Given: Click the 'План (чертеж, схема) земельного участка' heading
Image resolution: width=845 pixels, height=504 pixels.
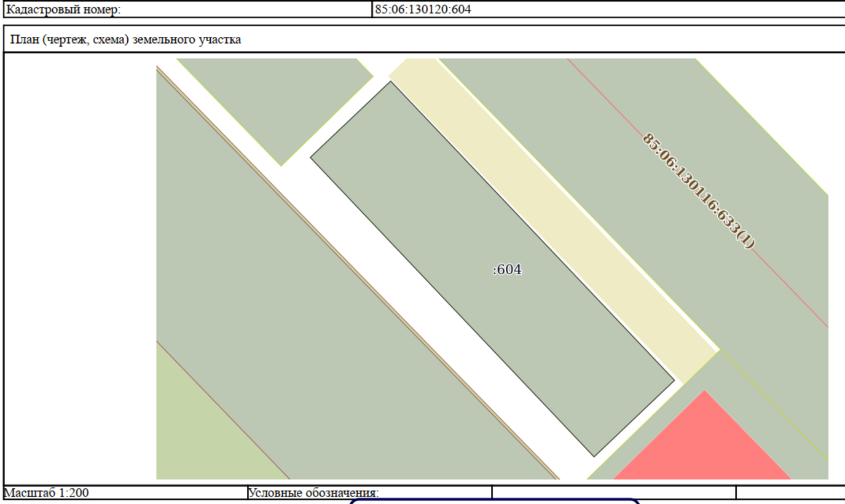Looking at the screenshot, I should (125, 40).
